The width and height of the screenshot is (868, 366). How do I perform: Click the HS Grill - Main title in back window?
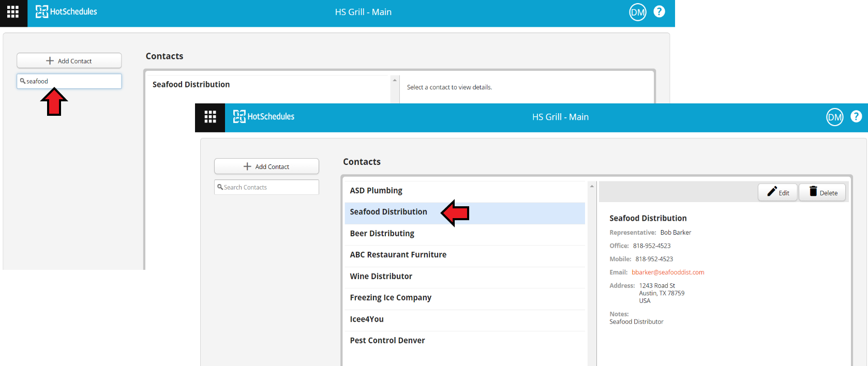(363, 12)
